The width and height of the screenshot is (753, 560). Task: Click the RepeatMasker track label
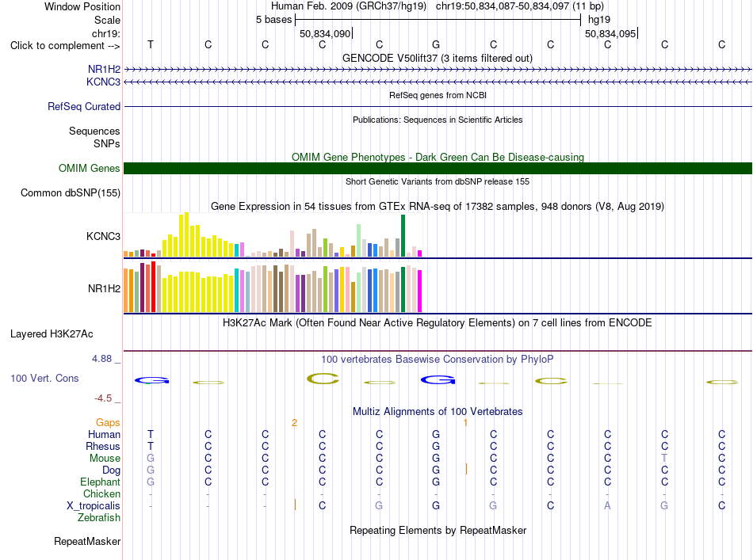[87, 541]
